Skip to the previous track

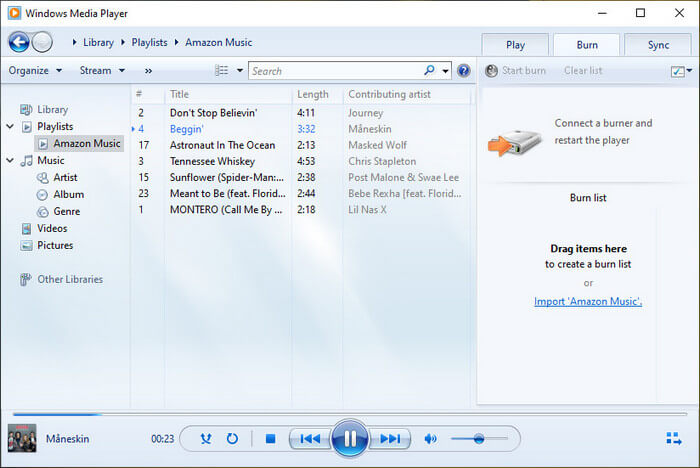310,439
